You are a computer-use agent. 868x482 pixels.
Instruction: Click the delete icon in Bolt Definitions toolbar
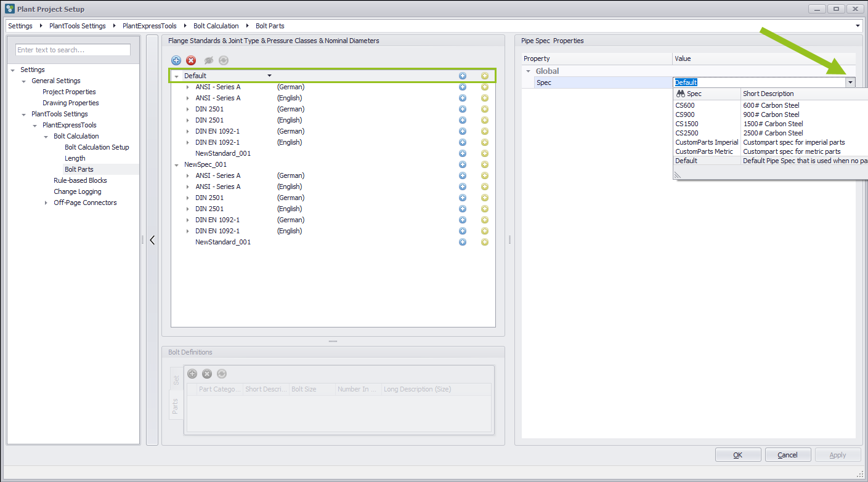(x=207, y=374)
